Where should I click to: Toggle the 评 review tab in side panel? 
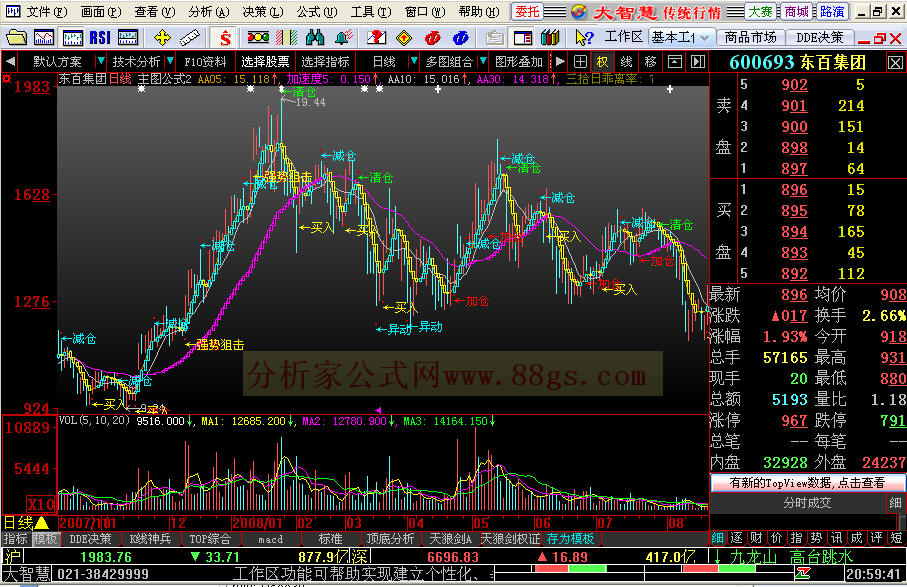(877, 538)
